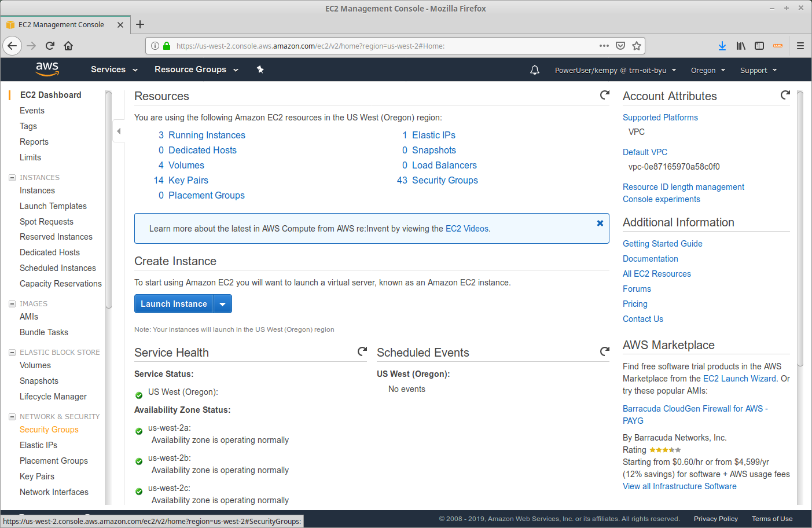Open EC2 Dashboard in sidebar
The width and height of the screenshot is (812, 528).
pyautogui.click(x=50, y=95)
